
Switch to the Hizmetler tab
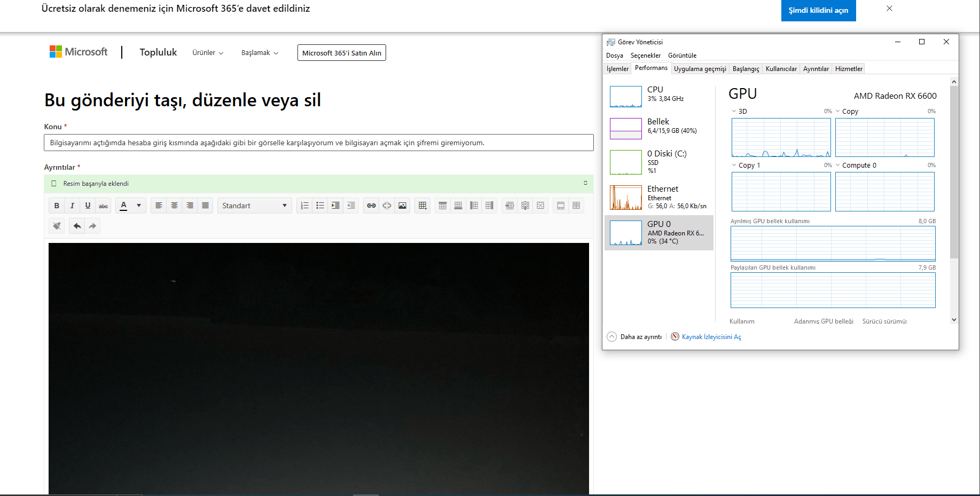coord(849,69)
